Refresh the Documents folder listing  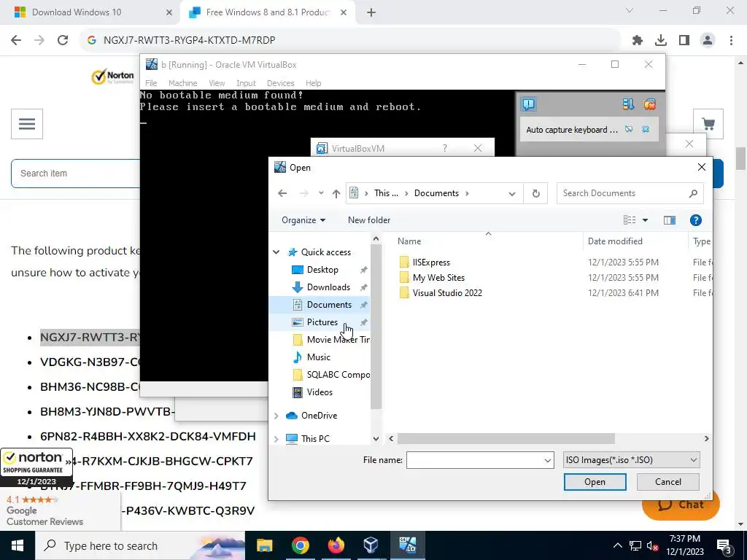(x=535, y=193)
